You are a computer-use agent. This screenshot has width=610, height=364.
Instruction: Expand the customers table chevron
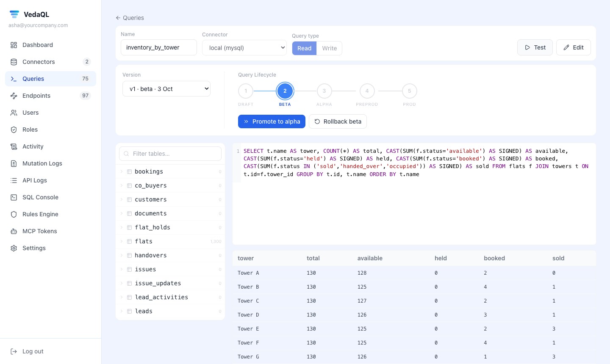point(122,199)
